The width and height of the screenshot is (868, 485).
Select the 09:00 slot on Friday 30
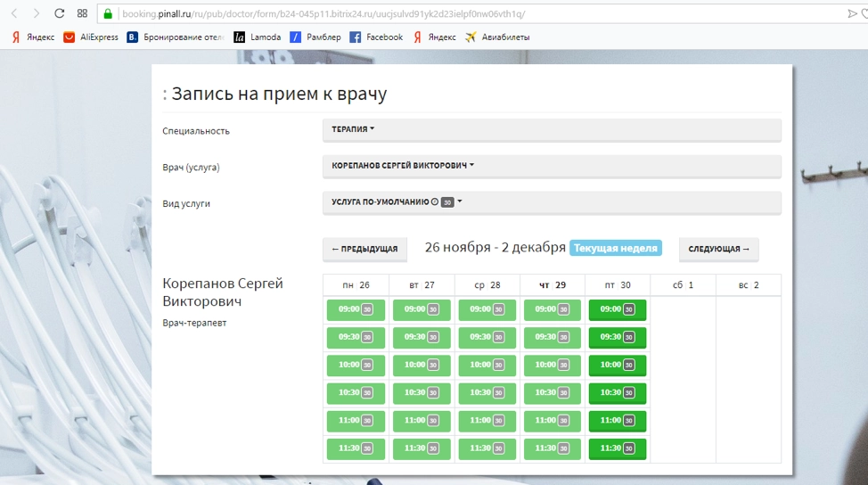(617, 309)
